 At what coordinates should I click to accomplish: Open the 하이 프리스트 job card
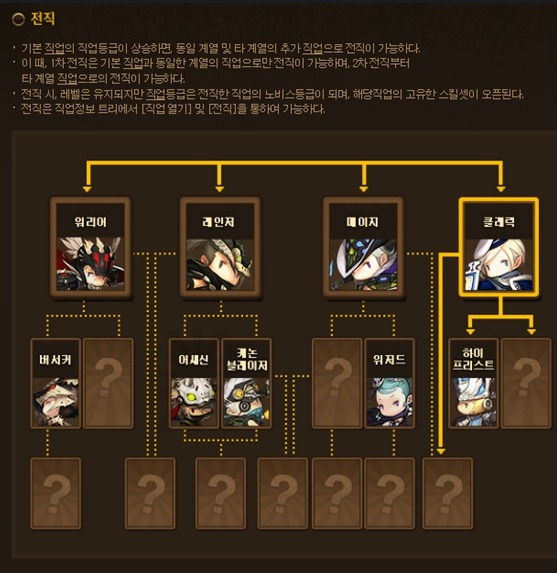[473, 383]
